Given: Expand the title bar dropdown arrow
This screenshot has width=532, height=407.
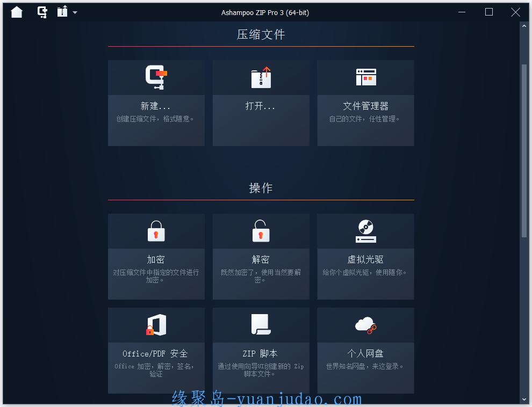Looking at the screenshot, I should click(75, 12).
